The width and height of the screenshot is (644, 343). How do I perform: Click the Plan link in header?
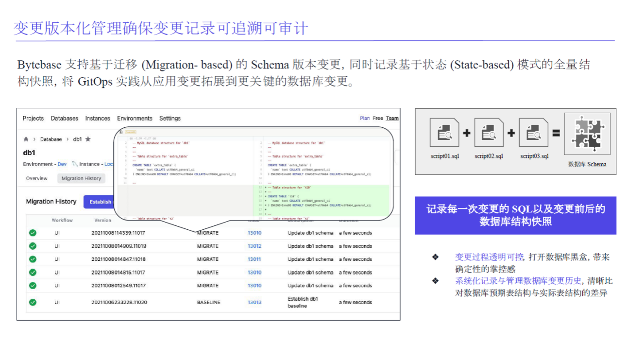[365, 118]
